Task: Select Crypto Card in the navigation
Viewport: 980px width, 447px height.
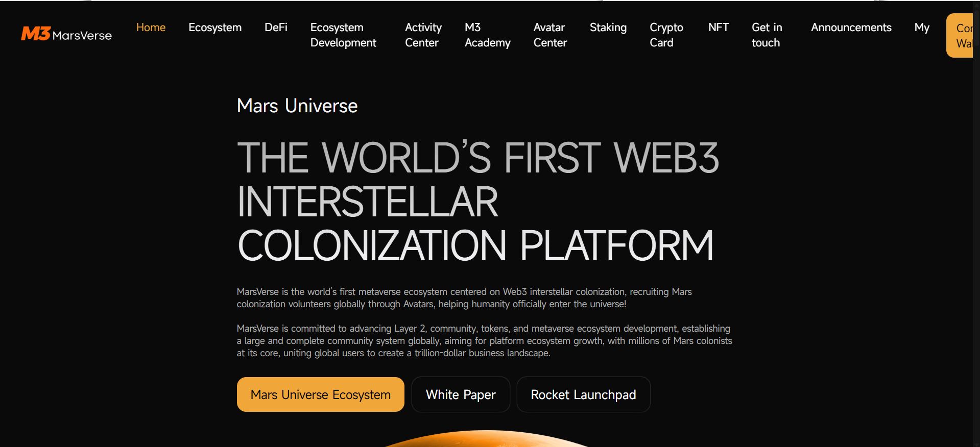Action: click(x=666, y=35)
